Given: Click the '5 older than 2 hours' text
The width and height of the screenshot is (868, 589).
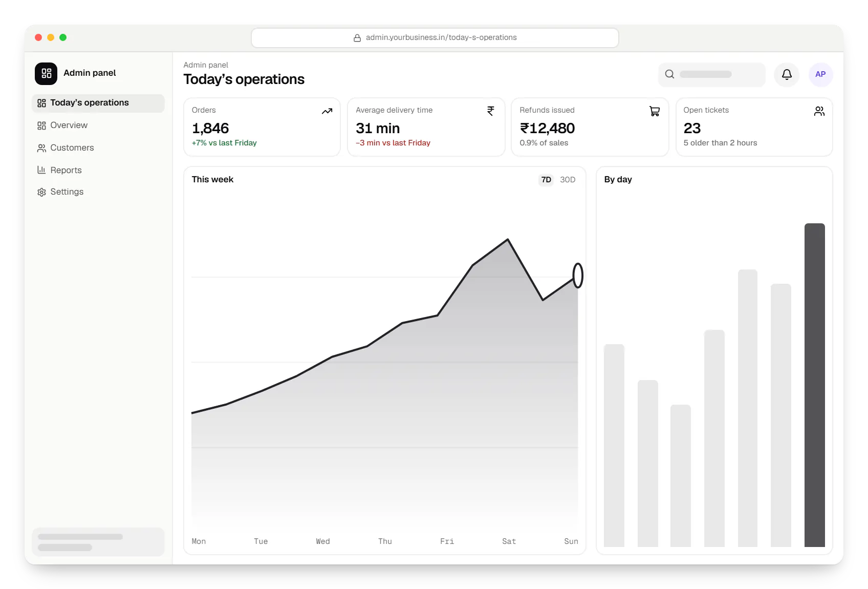Looking at the screenshot, I should coord(720,143).
